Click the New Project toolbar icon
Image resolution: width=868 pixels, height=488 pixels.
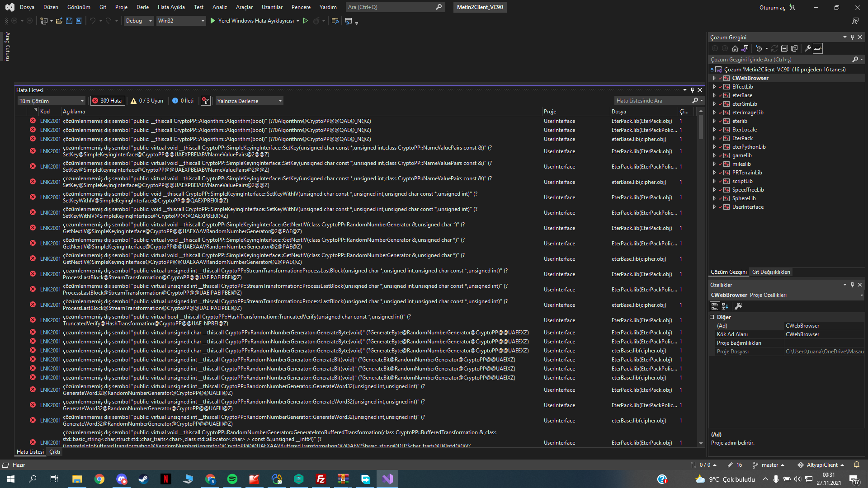click(x=43, y=21)
